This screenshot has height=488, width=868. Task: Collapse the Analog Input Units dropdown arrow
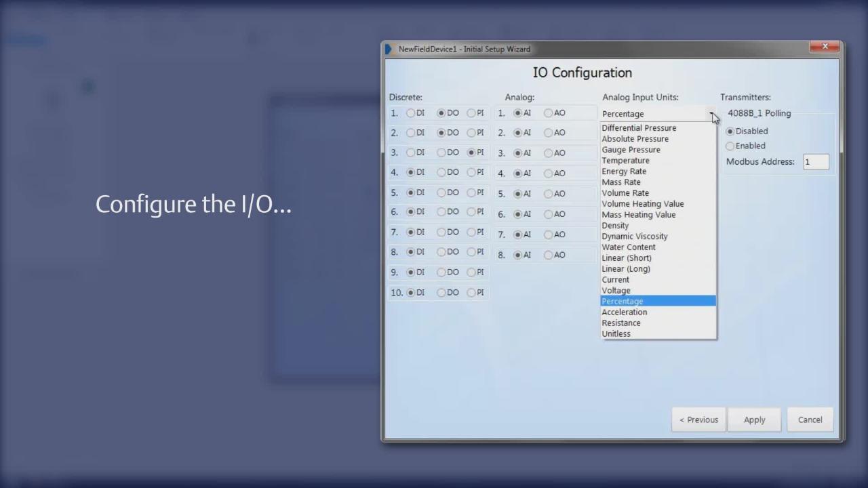coord(711,114)
